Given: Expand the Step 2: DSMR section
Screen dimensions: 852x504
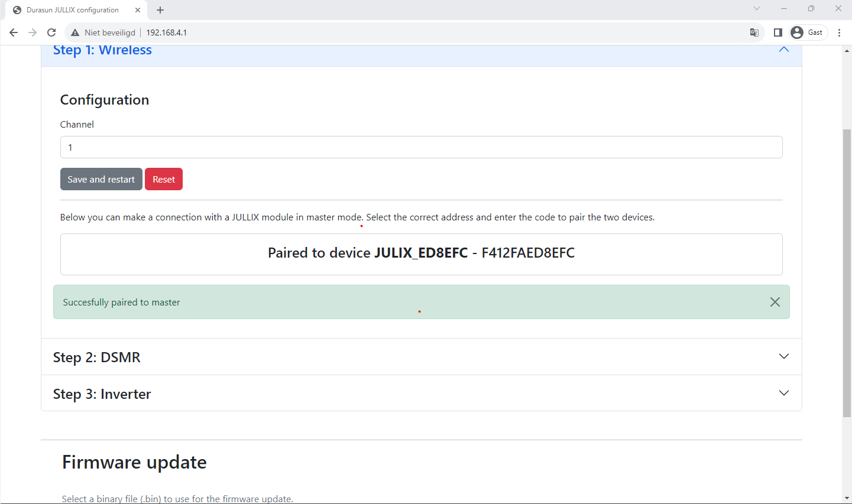Looking at the screenshot, I should (x=422, y=357).
